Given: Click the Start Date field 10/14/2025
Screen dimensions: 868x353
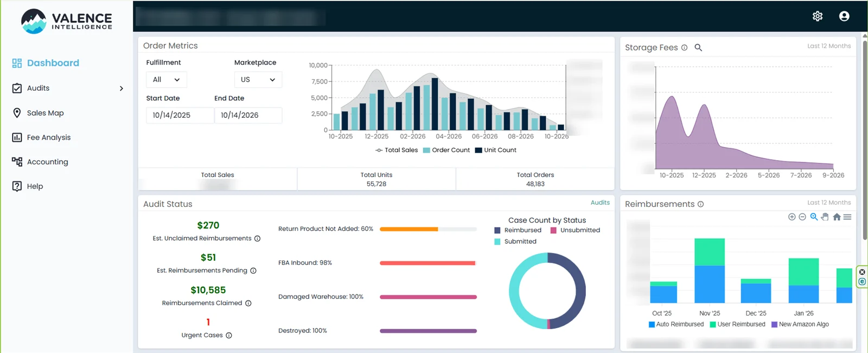Looking at the screenshot, I should [180, 115].
